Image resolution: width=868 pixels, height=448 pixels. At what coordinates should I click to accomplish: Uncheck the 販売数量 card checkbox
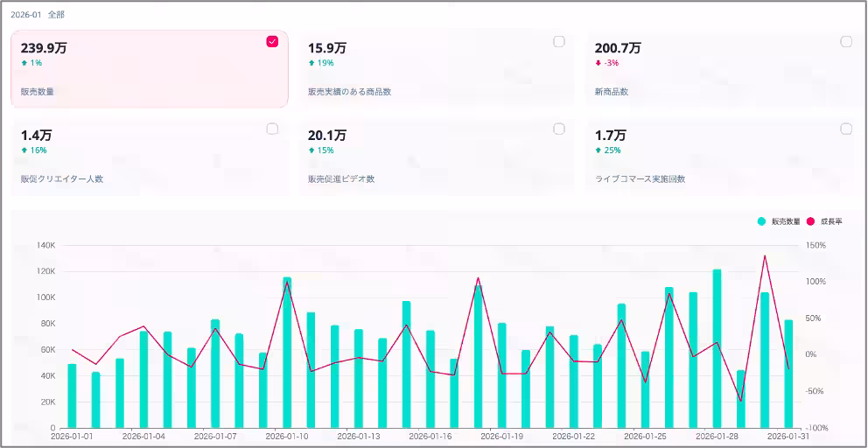point(272,41)
